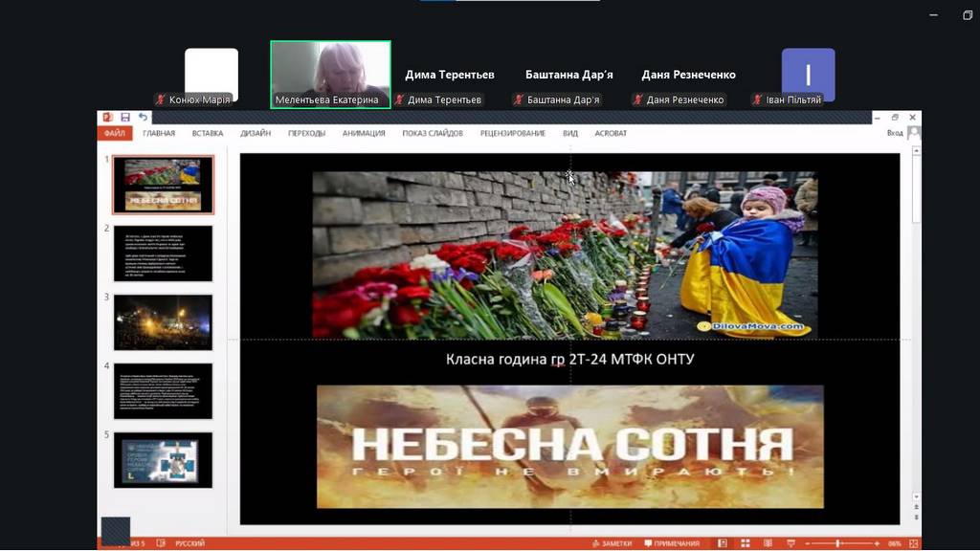Click the spell check icon in status bar
This screenshot has height=551, width=980.
164,543
